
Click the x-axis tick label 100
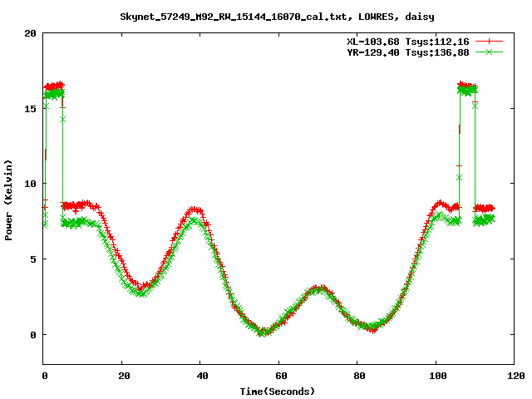pyautogui.click(x=438, y=376)
